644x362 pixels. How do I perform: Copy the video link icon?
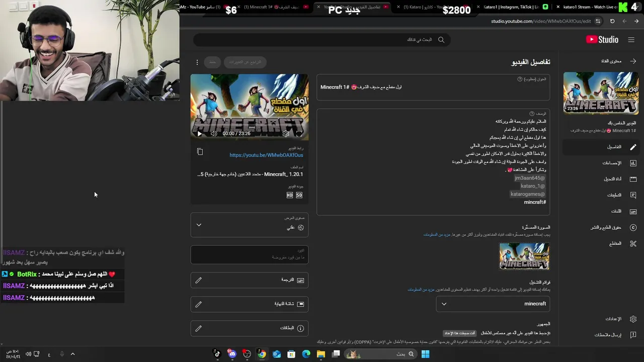click(x=200, y=151)
